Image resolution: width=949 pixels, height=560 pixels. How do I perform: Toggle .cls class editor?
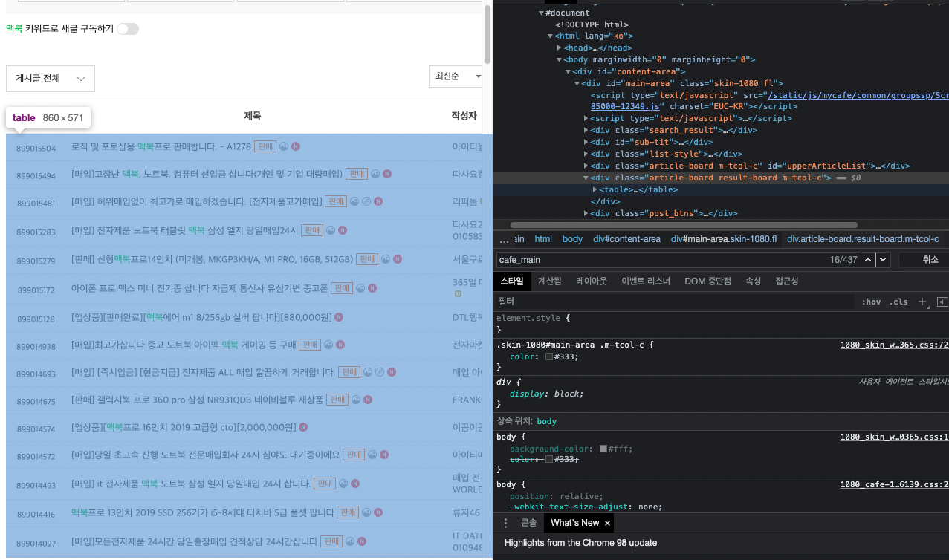899,302
